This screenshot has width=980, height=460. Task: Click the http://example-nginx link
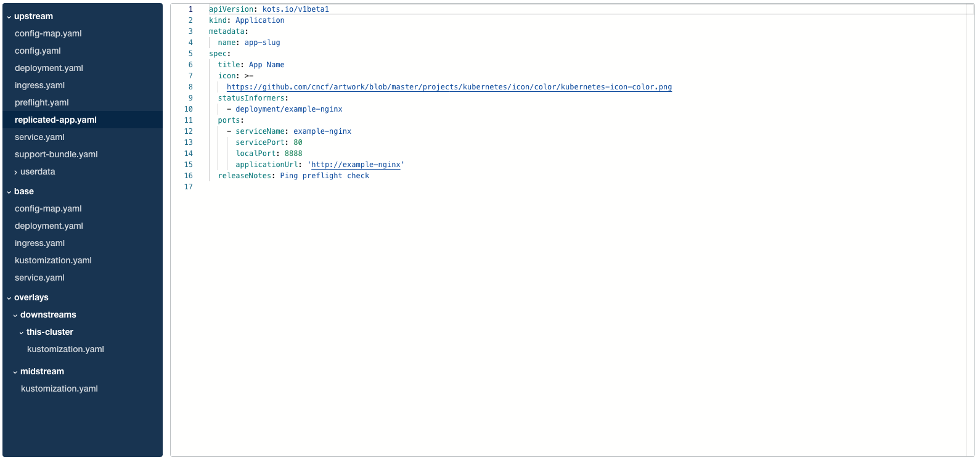[356, 165]
